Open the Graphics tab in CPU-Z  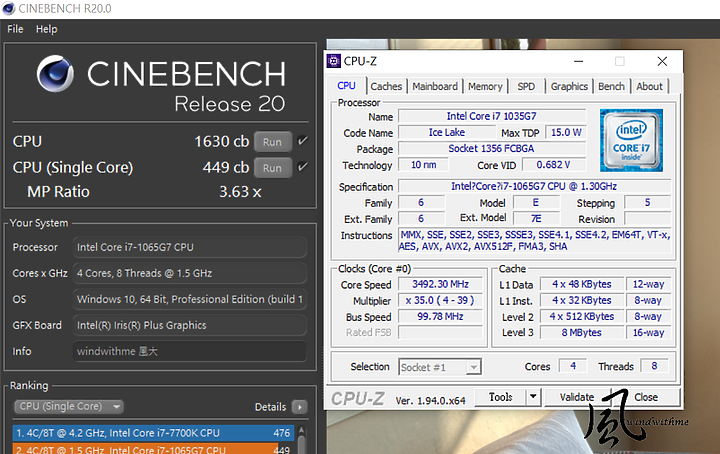(x=569, y=86)
